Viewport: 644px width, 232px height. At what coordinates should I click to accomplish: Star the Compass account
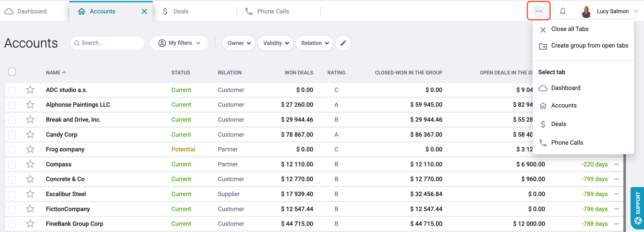coord(30,164)
